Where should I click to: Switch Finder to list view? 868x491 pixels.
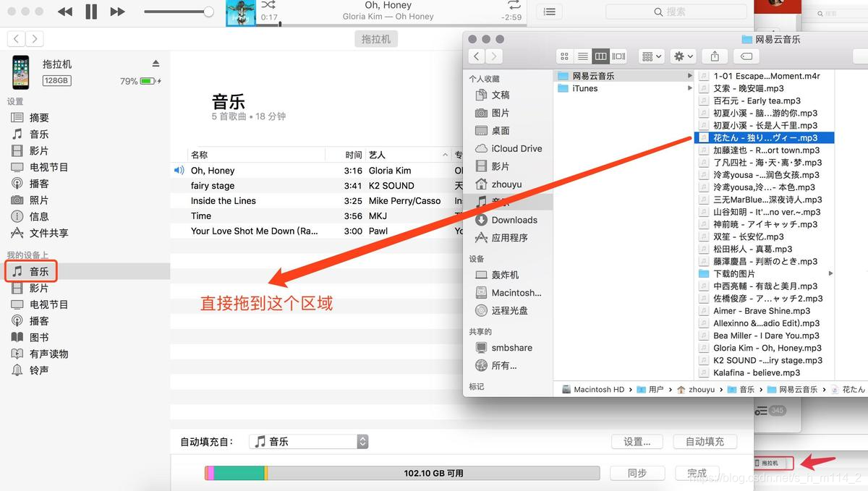(x=583, y=56)
